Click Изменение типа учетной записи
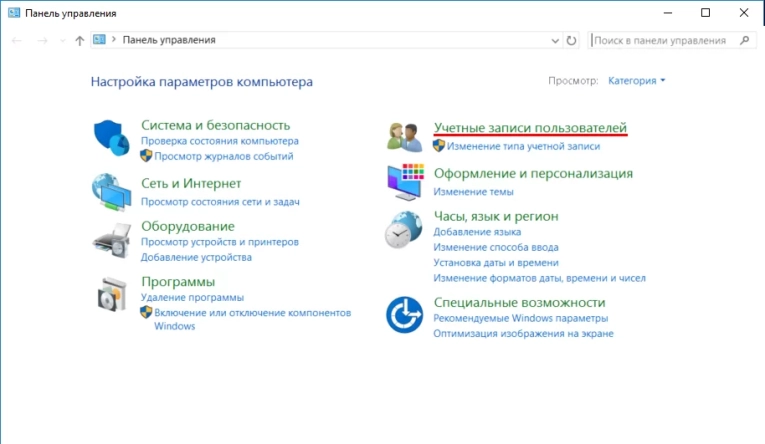Screen dimensions: 765x444 523,146
